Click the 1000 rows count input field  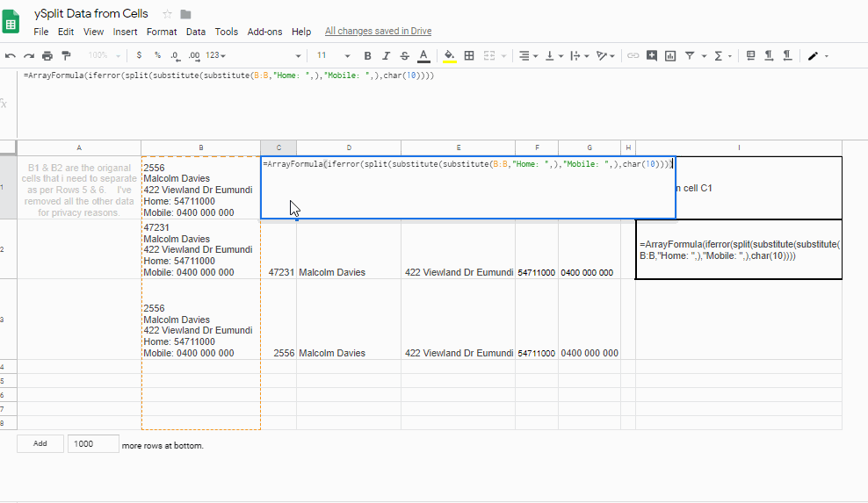[93, 444]
